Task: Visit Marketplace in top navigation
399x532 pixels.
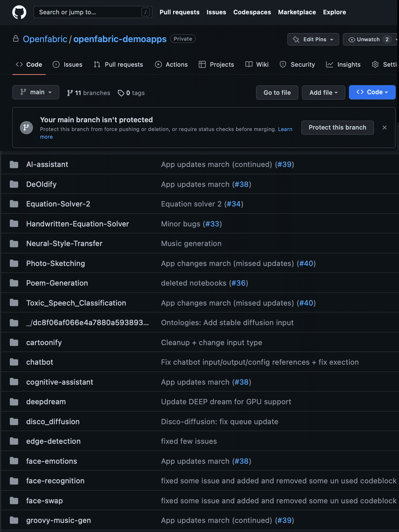Action: [x=297, y=12]
